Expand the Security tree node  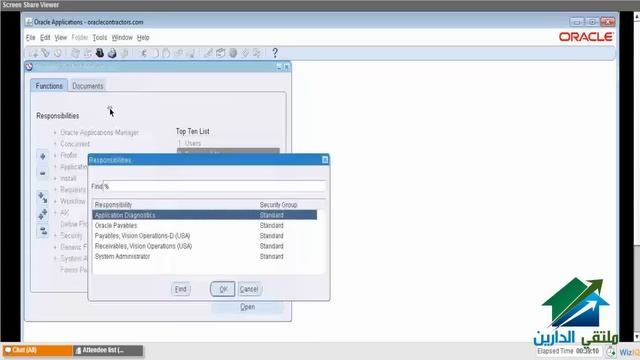click(55, 236)
